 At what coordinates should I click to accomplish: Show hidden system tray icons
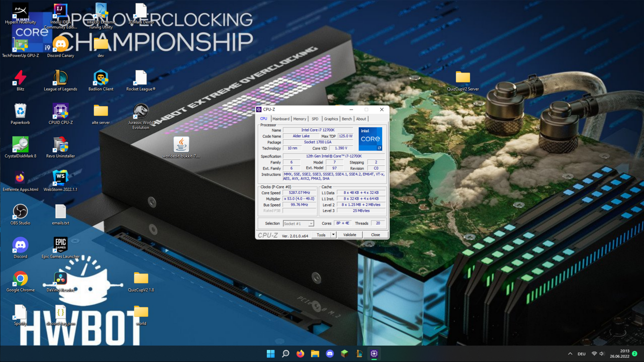coord(570,354)
